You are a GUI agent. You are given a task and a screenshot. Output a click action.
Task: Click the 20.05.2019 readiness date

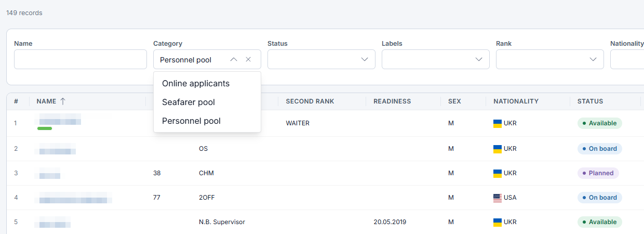pyautogui.click(x=390, y=222)
